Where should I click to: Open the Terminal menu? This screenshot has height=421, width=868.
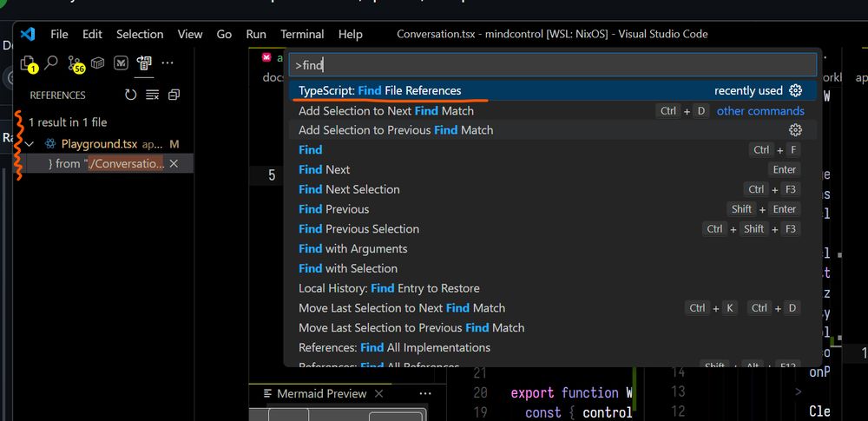(x=302, y=35)
